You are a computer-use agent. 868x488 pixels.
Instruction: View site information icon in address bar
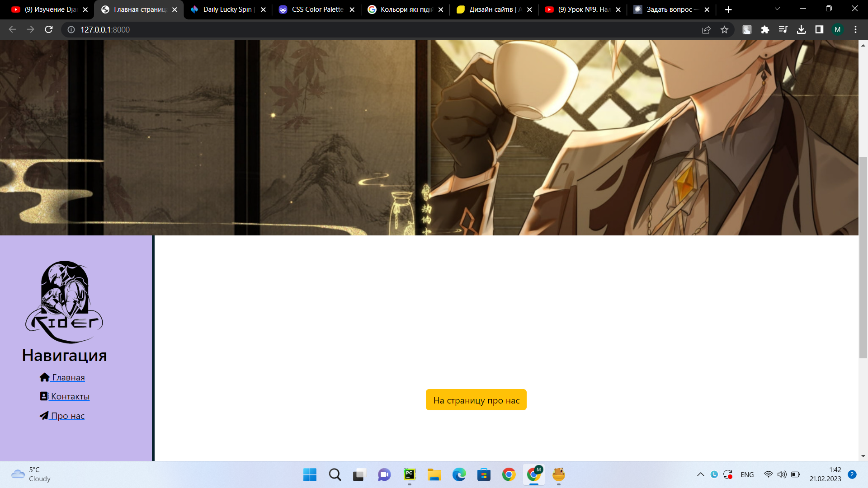pos(71,29)
